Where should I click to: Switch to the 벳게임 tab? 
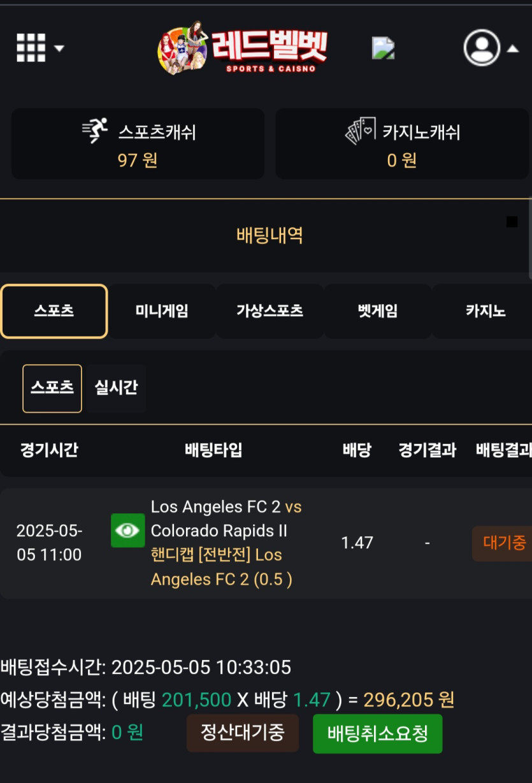[377, 311]
